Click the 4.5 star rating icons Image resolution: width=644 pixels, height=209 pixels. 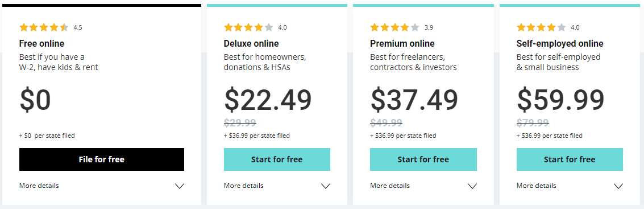click(44, 27)
